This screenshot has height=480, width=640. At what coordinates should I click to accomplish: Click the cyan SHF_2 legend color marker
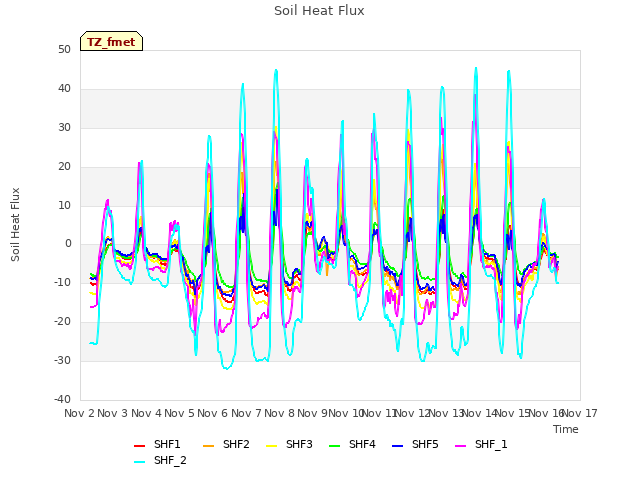click(140, 462)
